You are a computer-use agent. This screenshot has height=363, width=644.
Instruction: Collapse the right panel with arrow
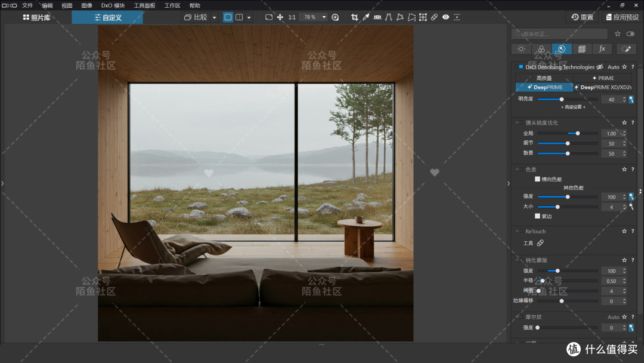509,183
